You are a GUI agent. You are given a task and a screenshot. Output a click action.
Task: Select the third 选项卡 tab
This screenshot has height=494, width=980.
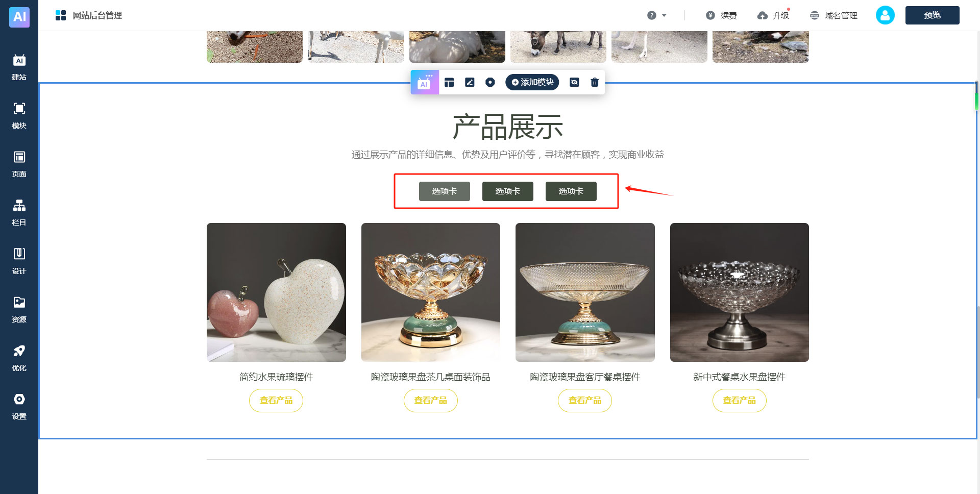click(x=571, y=191)
